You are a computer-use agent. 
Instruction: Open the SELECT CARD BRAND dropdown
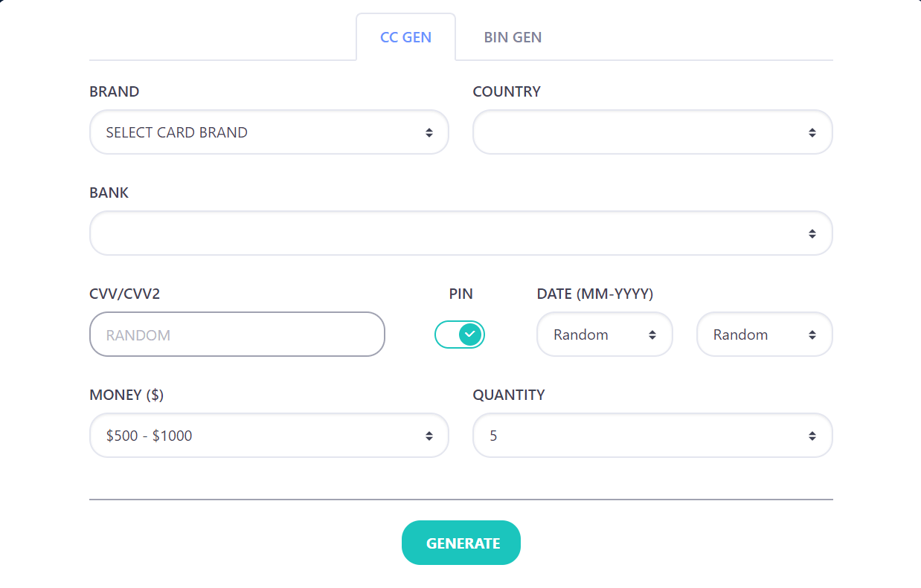pos(269,132)
